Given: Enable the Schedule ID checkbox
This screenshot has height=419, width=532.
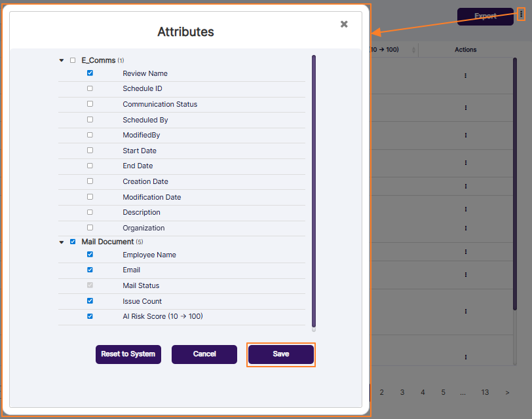Looking at the screenshot, I should (x=90, y=88).
